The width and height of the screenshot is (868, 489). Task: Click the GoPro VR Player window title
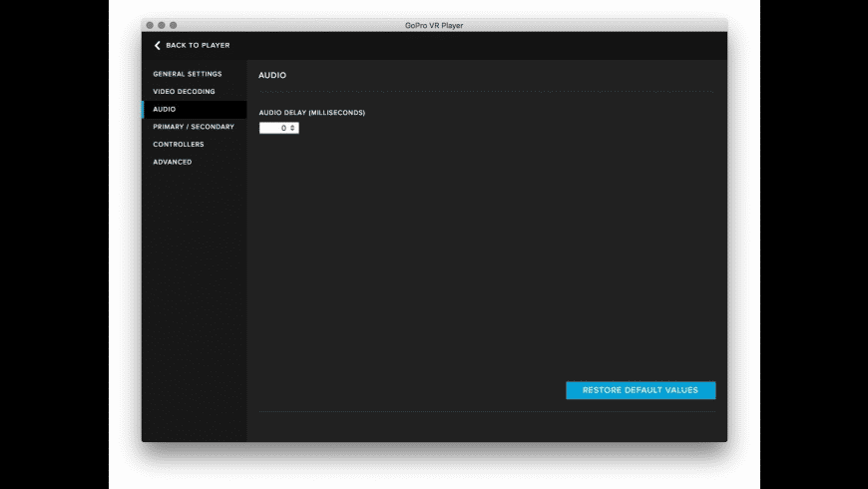click(x=434, y=26)
